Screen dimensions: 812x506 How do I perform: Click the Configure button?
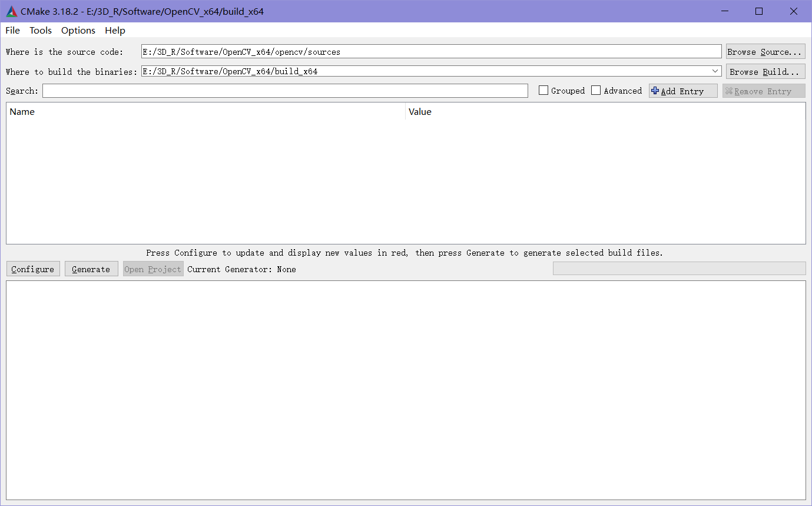[x=33, y=269]
